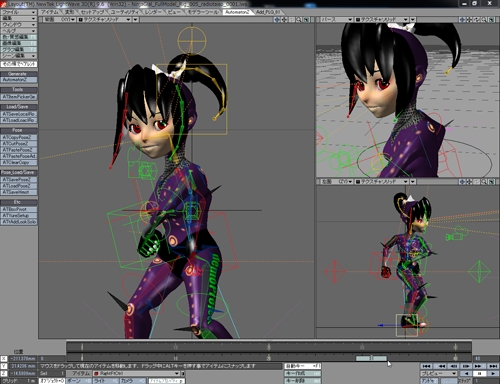Toggle the Z axis channel button

click(4, 373)
